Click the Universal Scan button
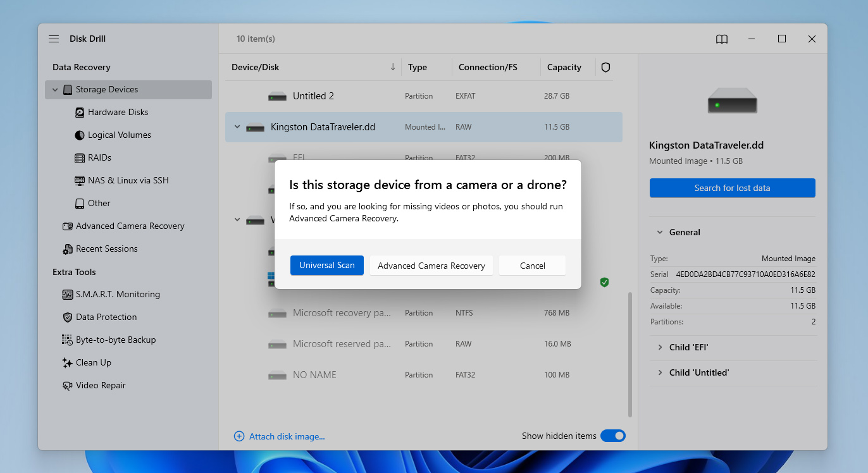 click(326, 266)
